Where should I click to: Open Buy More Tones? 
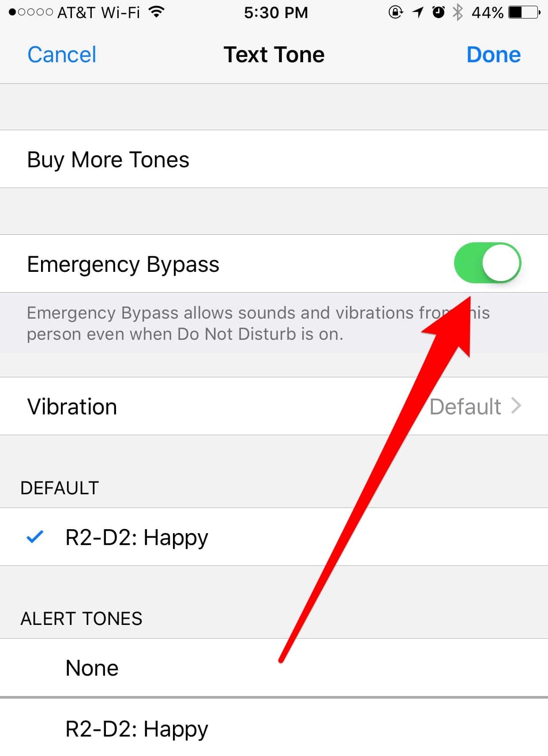click(x=109, y=159)
